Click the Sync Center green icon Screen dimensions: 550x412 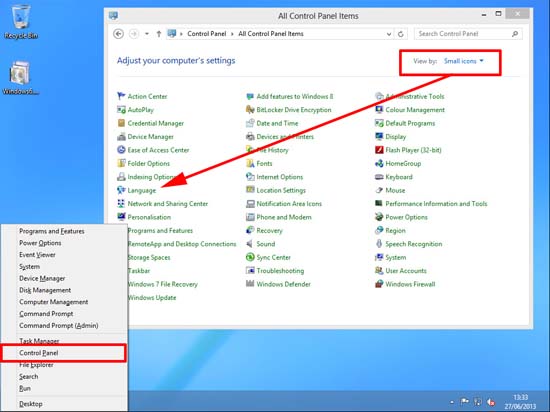[x=250, y=257]
